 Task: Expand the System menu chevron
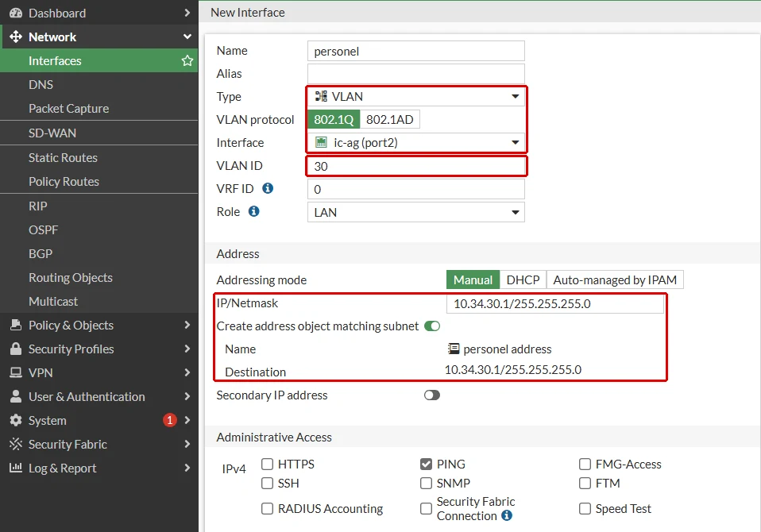point(187,420)
